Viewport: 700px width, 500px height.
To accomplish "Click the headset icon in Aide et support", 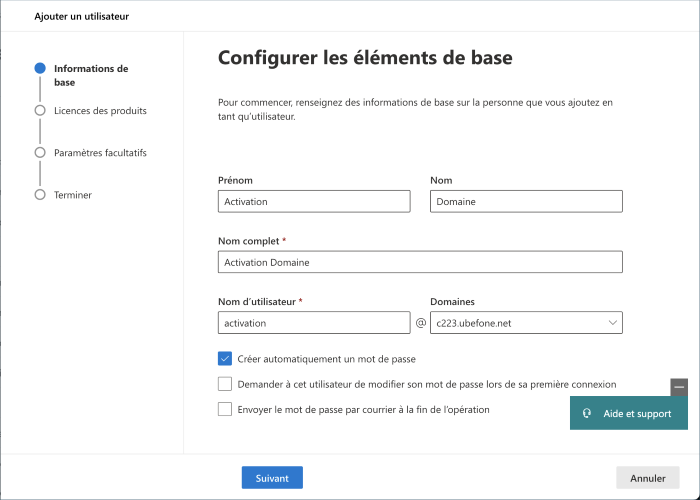I will click(587, 413).
